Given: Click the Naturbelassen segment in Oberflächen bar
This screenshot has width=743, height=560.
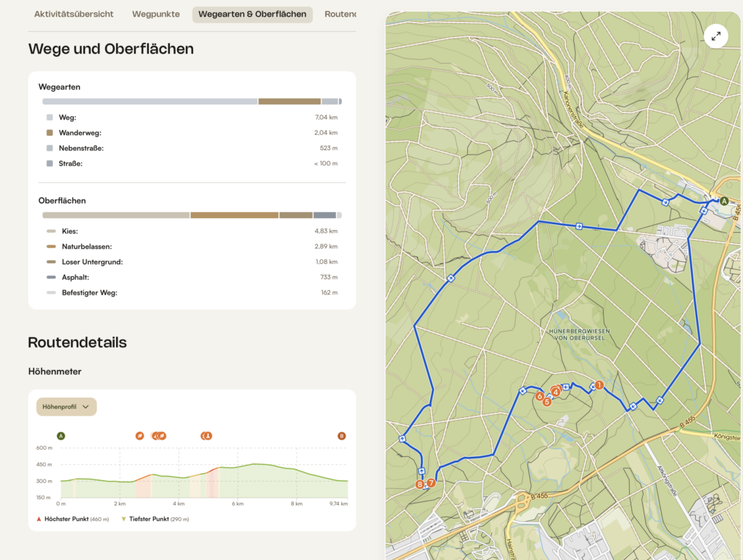Looking at the screenshot, I should click(234, 215).
